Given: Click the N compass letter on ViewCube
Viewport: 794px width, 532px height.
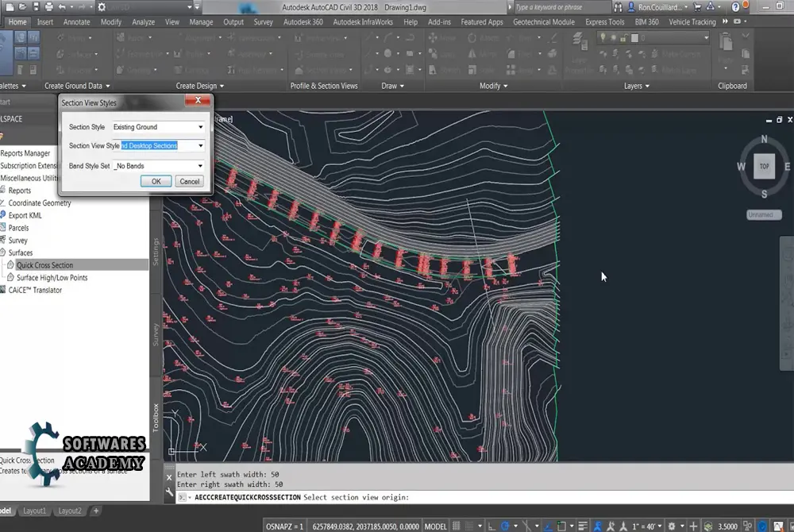Looking at the screenshot, I should point(764,139).
